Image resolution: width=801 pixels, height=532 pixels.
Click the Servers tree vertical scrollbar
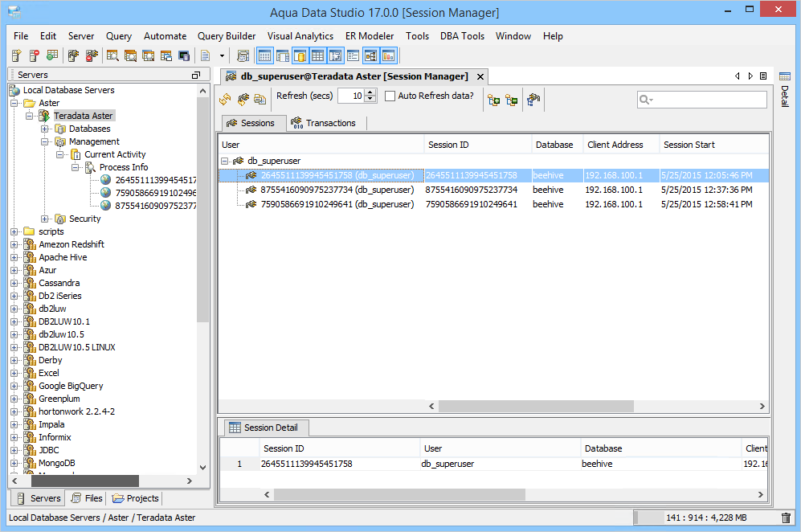[202, 210]
